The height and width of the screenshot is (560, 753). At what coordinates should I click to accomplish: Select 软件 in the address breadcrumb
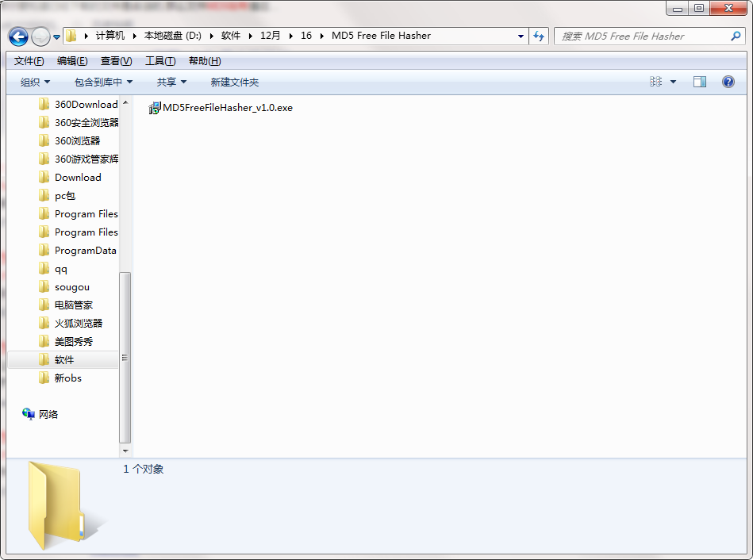231,36
